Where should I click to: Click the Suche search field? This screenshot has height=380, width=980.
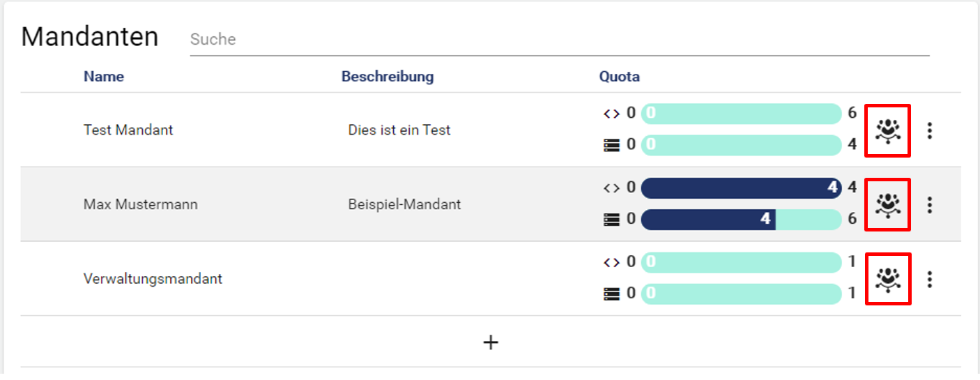pyautogui.click(x=559, y=40)
